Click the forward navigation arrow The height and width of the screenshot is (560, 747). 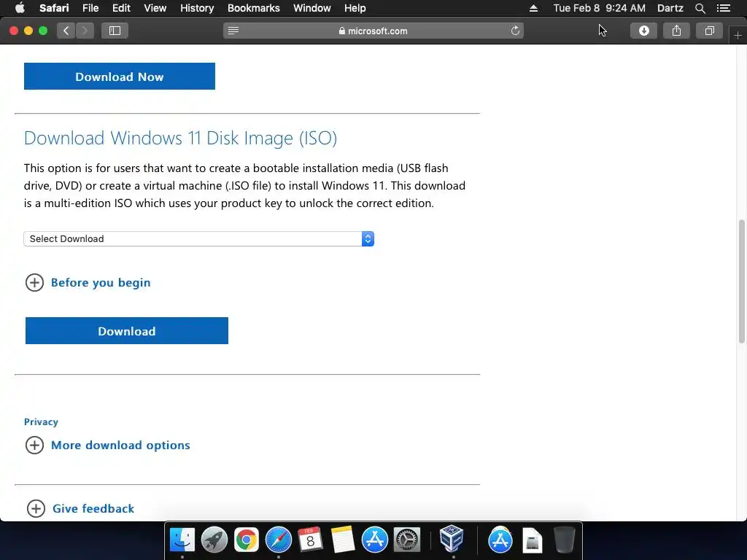[85, 31]
